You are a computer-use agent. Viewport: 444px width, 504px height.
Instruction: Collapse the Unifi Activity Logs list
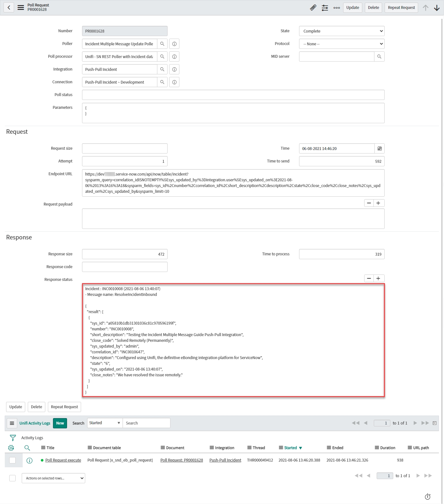point(434,423)
